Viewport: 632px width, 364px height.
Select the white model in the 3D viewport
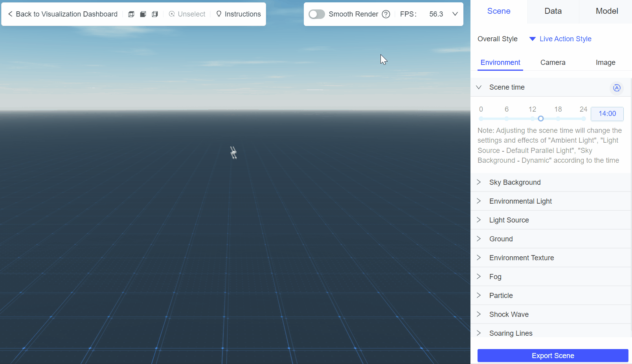pyautogui.click(x=233, y=153)
